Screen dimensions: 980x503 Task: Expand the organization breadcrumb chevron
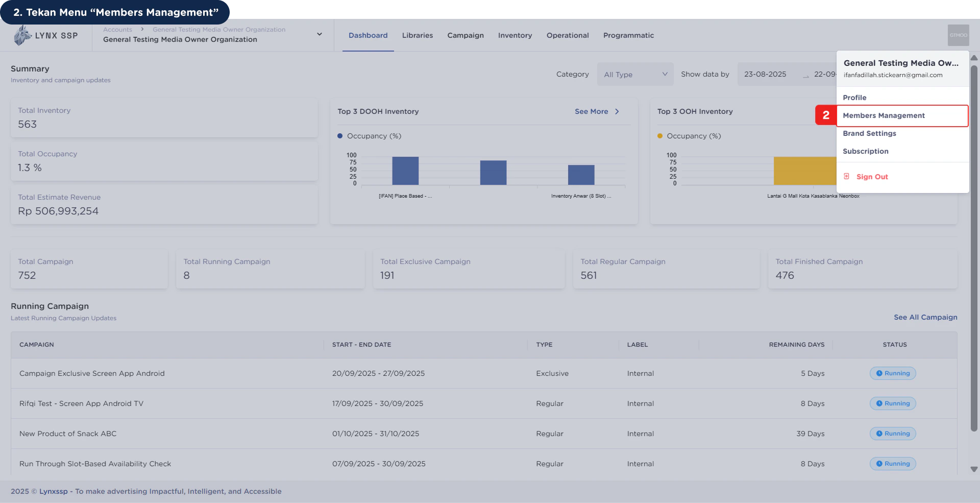click(x=319, y=34)
